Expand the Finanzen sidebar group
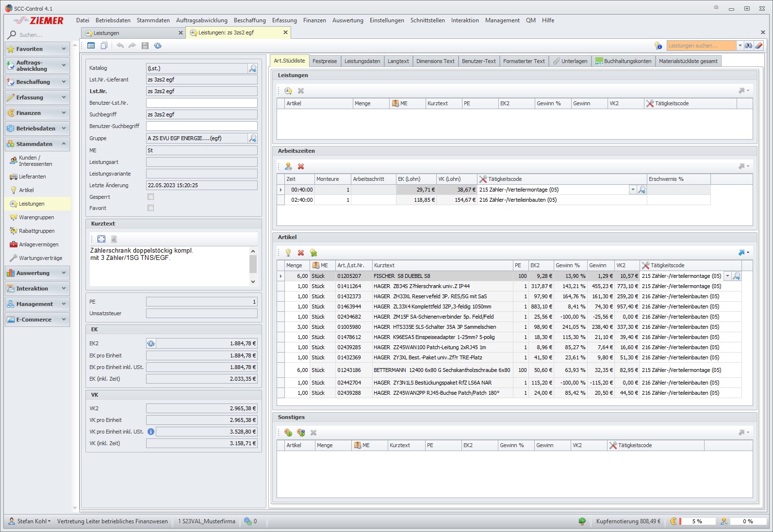 click(37, 113)
